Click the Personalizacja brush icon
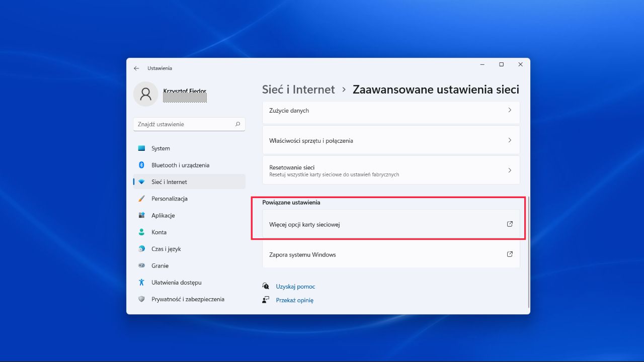The image size is (644, 362). (143, 199)
